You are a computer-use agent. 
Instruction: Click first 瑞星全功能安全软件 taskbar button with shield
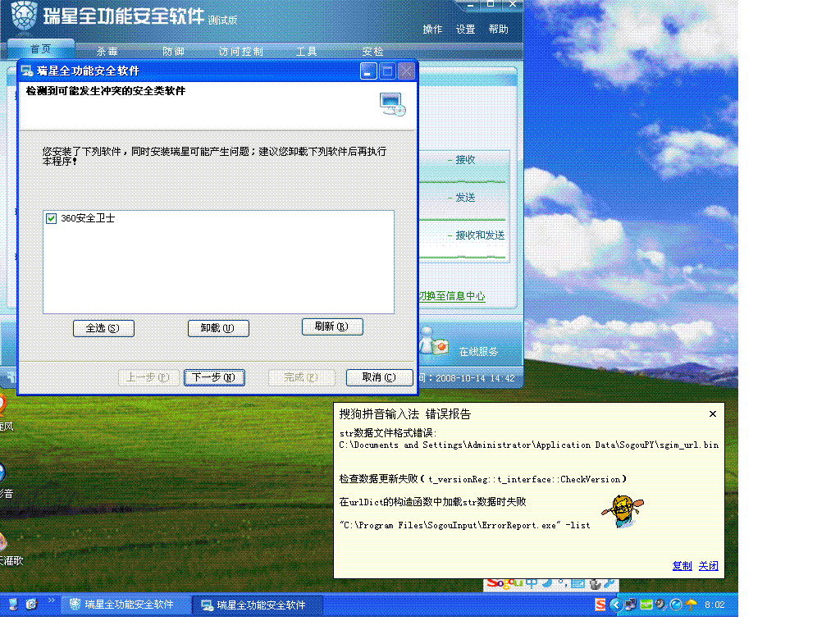126,605
